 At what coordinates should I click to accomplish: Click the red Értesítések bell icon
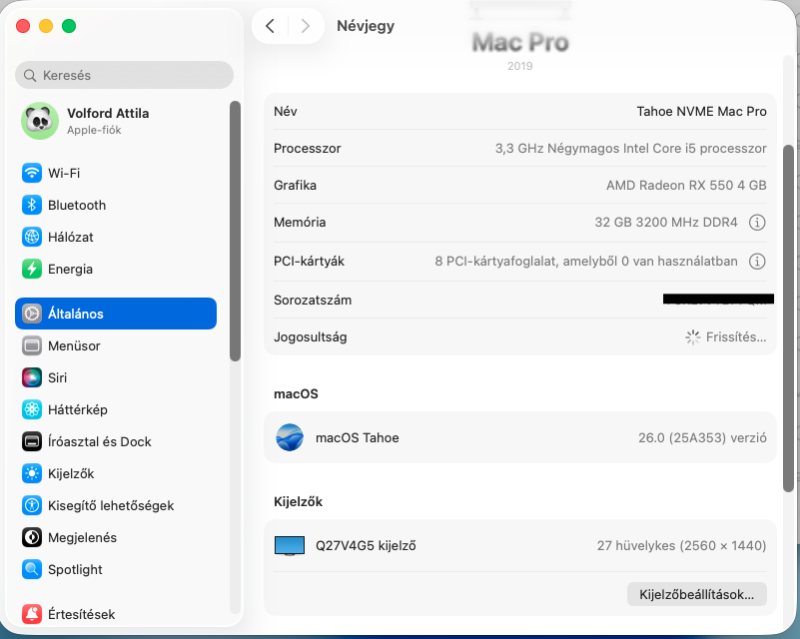tap(32, 614)
